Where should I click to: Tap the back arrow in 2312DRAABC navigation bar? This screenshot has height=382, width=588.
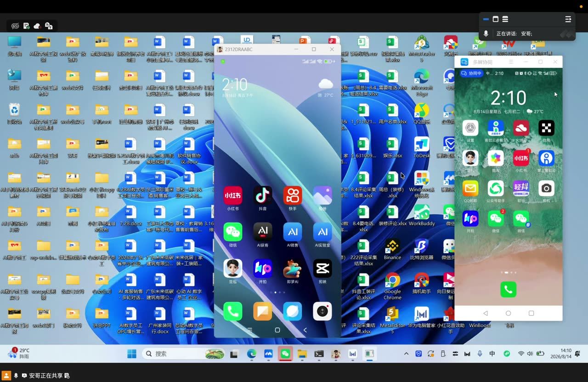[305, 330]
